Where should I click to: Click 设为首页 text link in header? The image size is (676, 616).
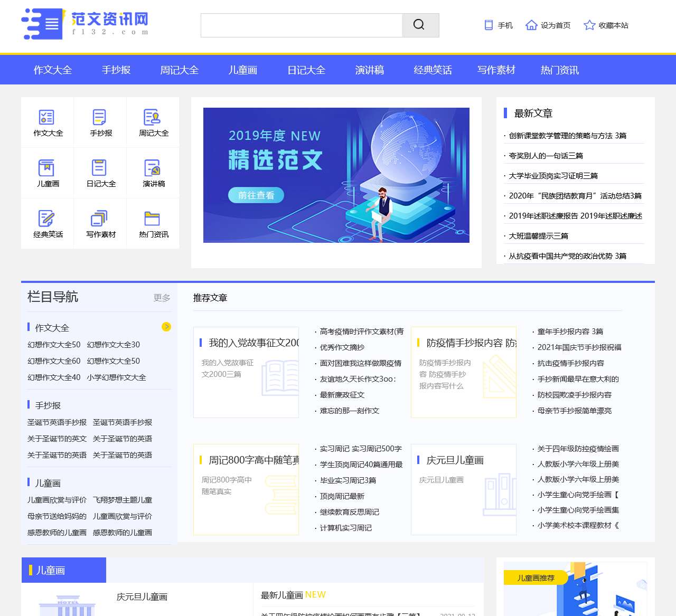pyautogui.click(x=556, y=25)
